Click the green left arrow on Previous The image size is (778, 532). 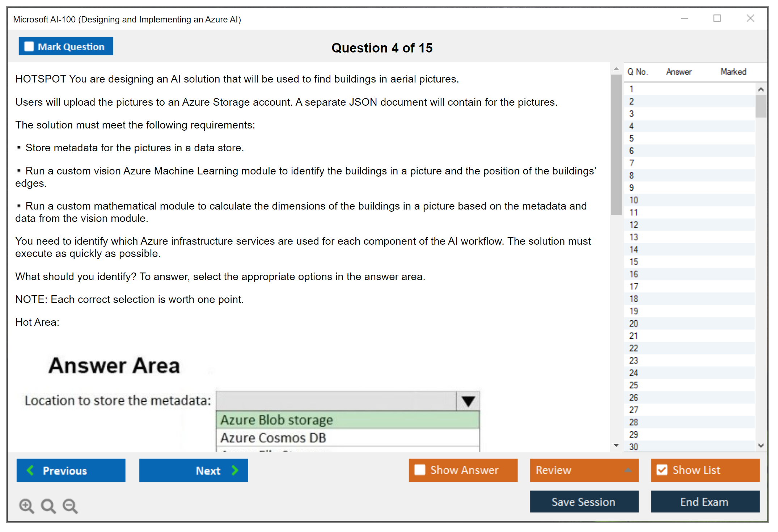click(30, 470)
